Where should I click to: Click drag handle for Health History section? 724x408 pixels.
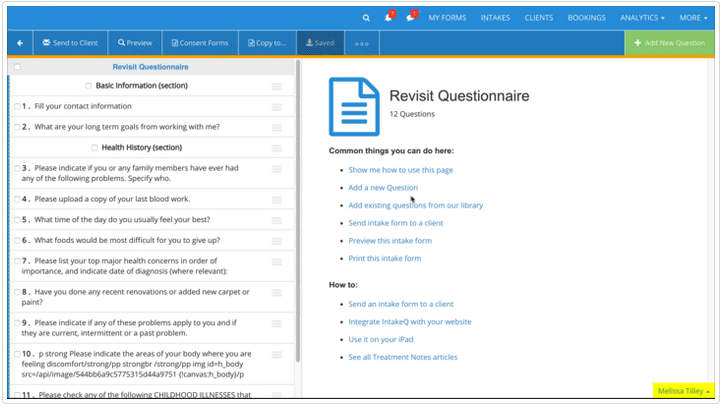[x=277, y=148]
